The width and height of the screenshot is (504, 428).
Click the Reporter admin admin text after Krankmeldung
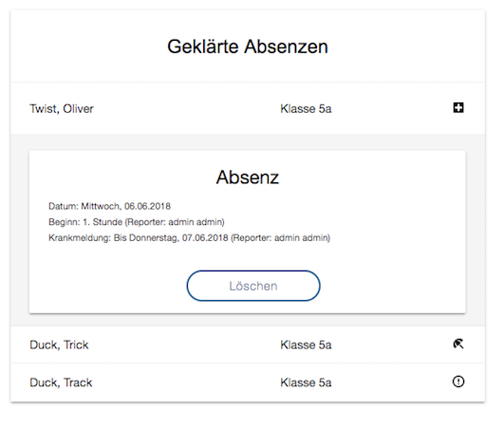281,238
